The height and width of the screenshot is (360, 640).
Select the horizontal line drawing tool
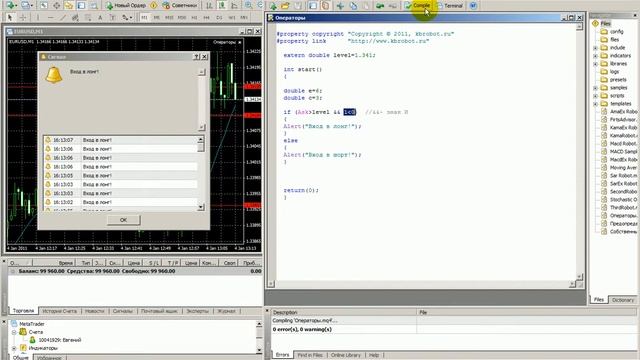51,18
